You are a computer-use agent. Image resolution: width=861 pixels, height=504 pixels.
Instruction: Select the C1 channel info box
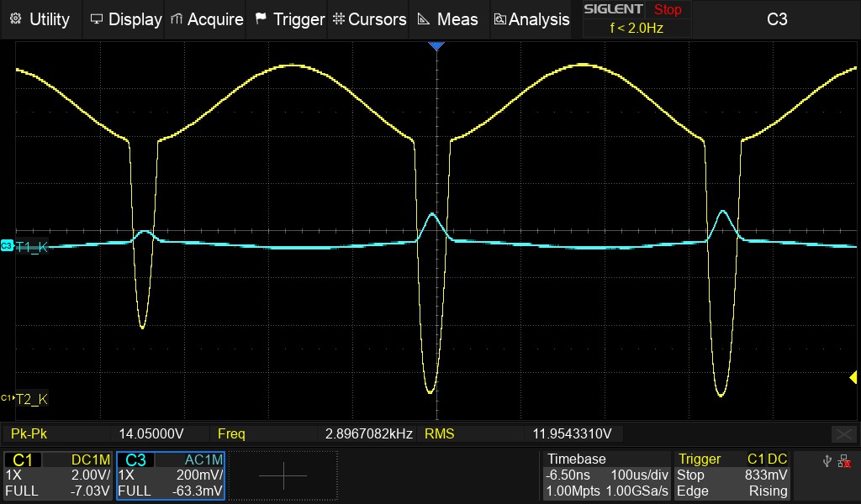click(59, 475)
